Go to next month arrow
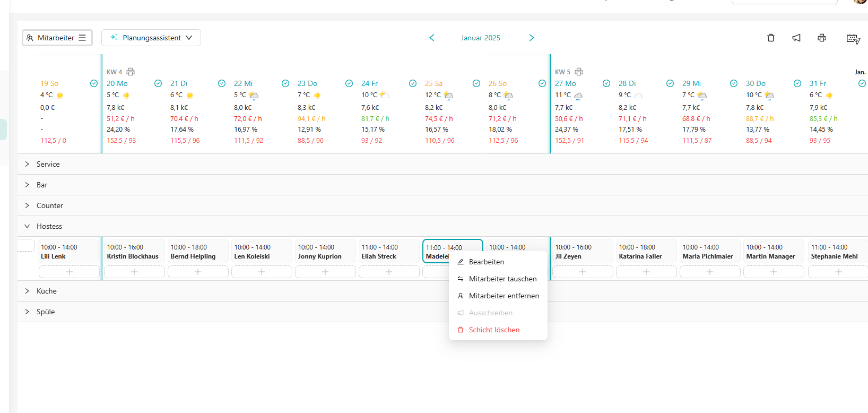 [x=532, y=38]
